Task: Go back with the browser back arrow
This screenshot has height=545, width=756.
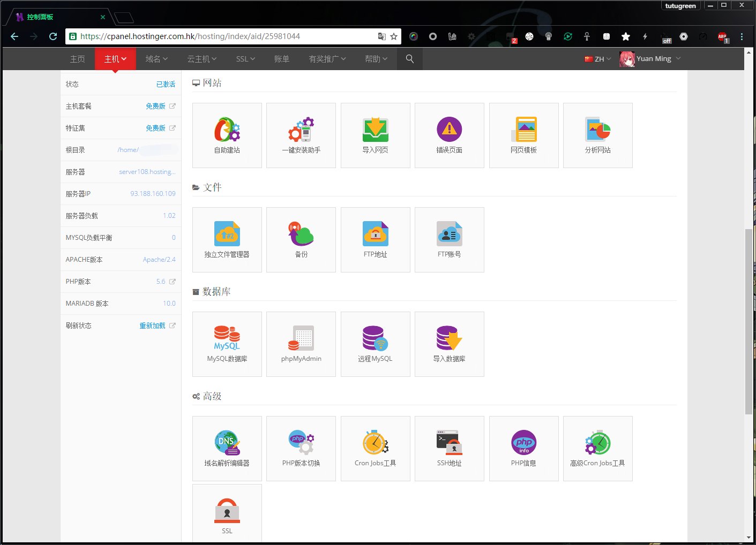Action: (14, 36)
